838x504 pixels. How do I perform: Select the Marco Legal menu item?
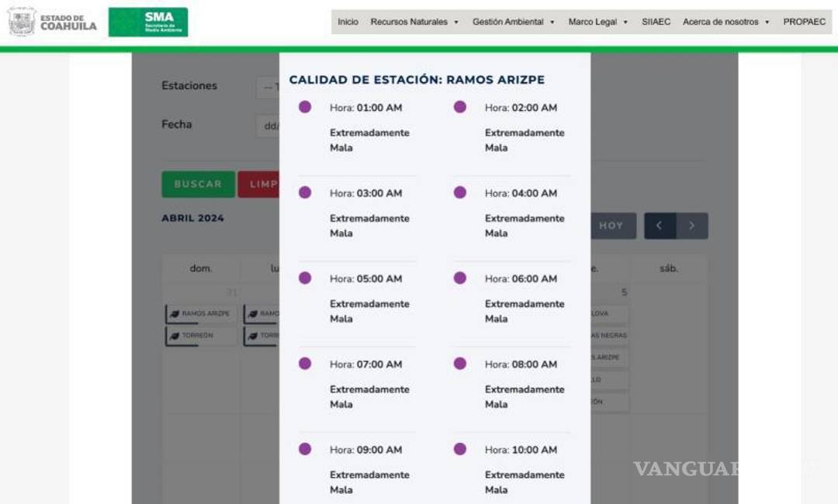594,22
